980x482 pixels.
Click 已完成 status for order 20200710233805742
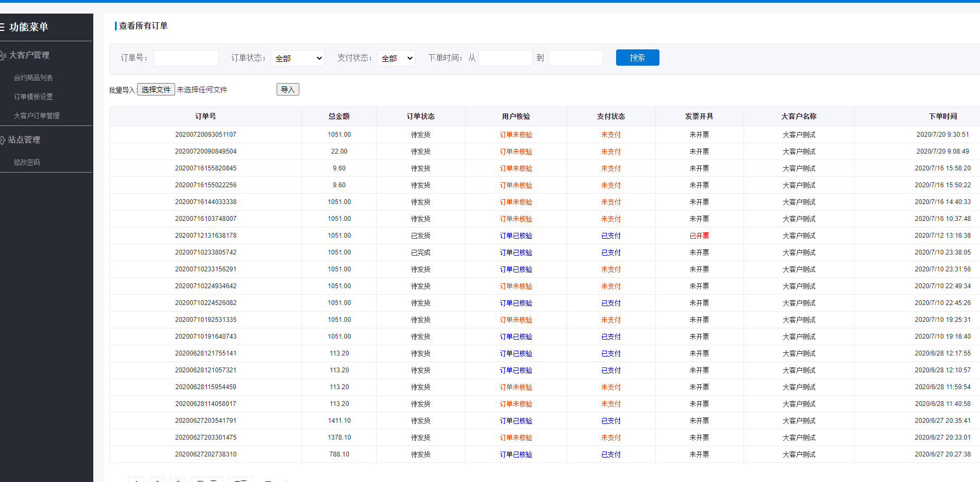tap(421, 252)
